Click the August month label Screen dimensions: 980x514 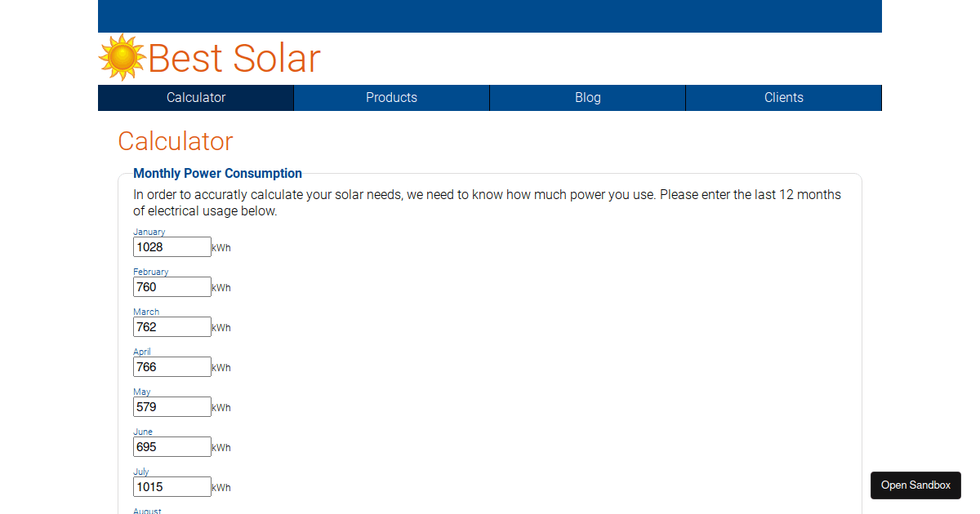click(147, 511)
